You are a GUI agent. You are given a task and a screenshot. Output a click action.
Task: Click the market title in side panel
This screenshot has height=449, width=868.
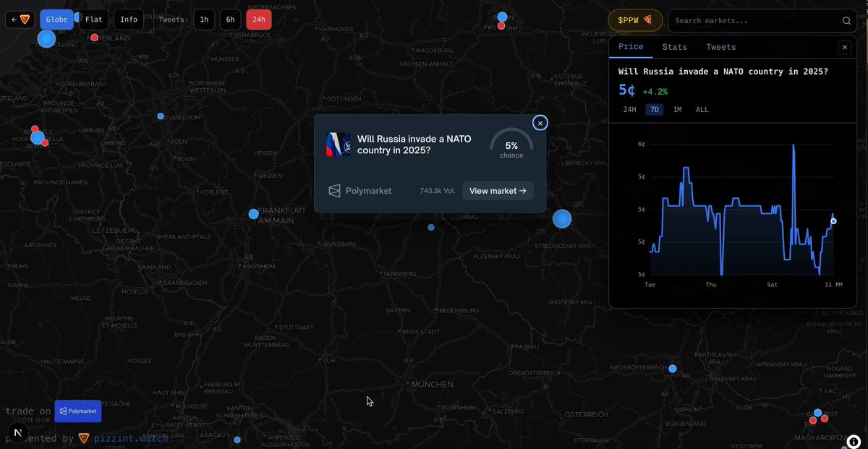[x=723, y=72]
